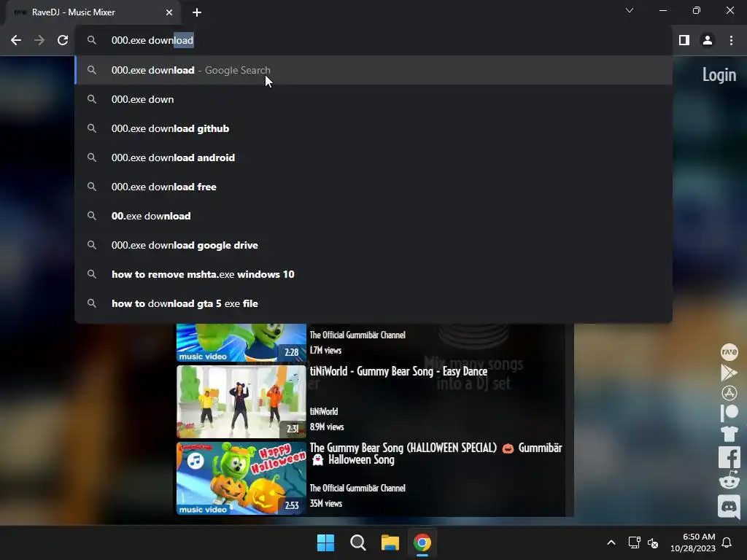Open the Discord icon in sidebar

[729, 506]
